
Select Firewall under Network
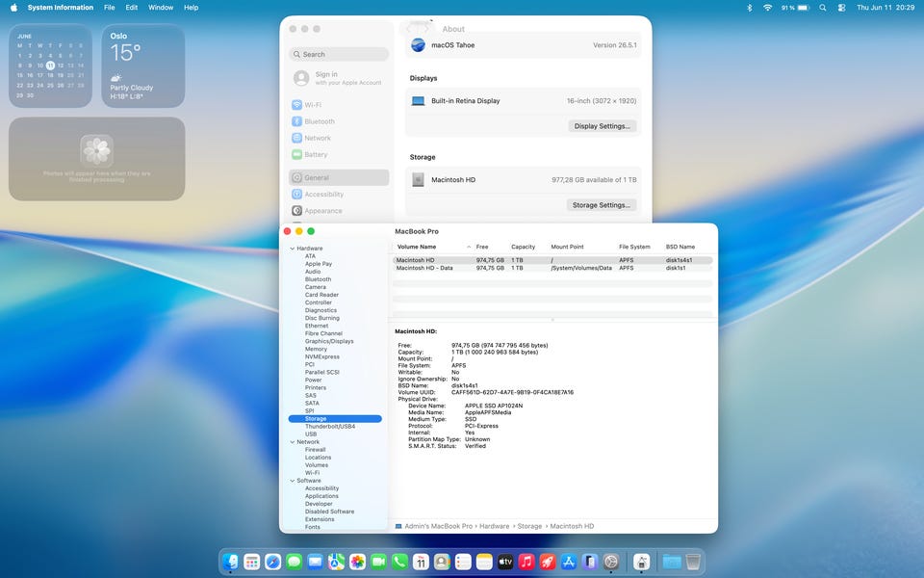click(316, 450)
